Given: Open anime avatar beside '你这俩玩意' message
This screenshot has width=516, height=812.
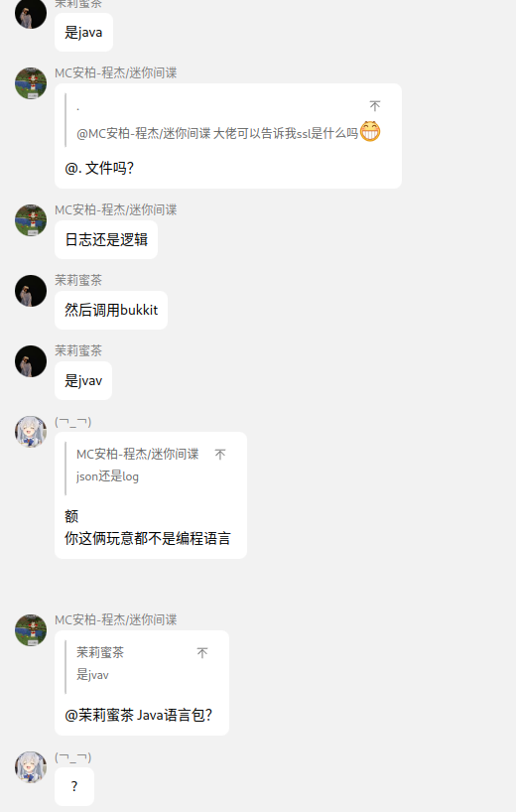Looking at the screenshot, I should 31,432.
